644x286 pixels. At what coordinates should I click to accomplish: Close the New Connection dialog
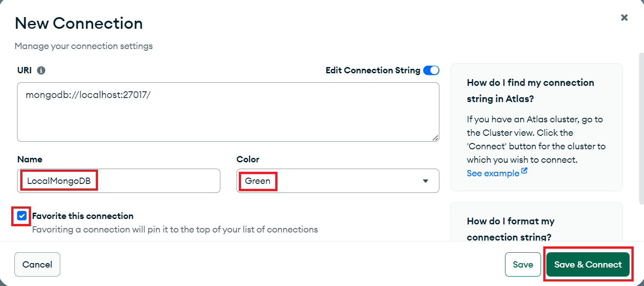click(624, 18)
